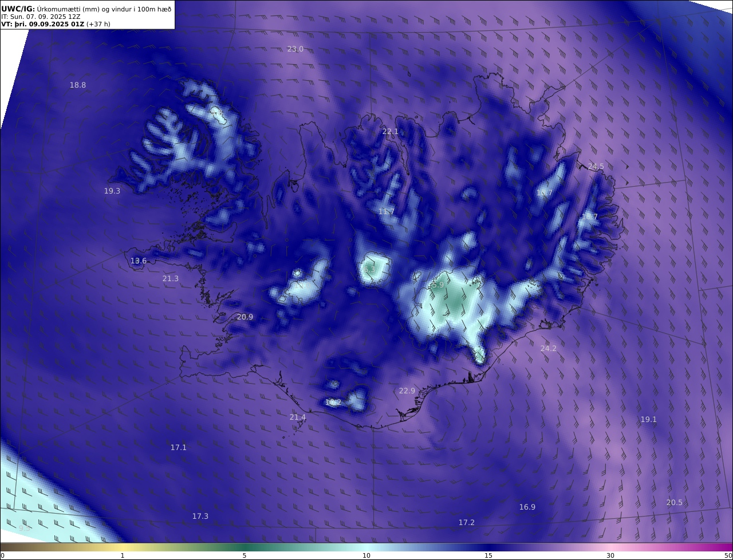Select the 22.9 value on the south coast
Image resolution: width=733 pixels, height=560 pixels.
click(x=407, y=391)
